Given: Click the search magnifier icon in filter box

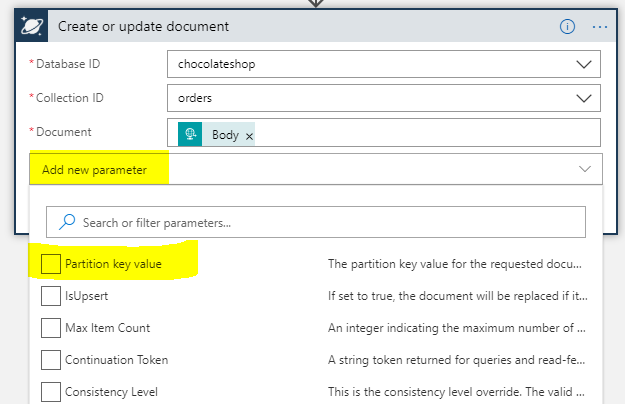Looking at the screenshot, I should click(x=68, y=222).
